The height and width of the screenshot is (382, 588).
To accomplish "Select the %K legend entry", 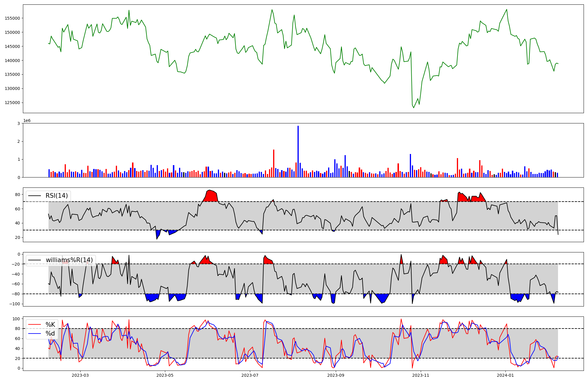I will (50, 325).
